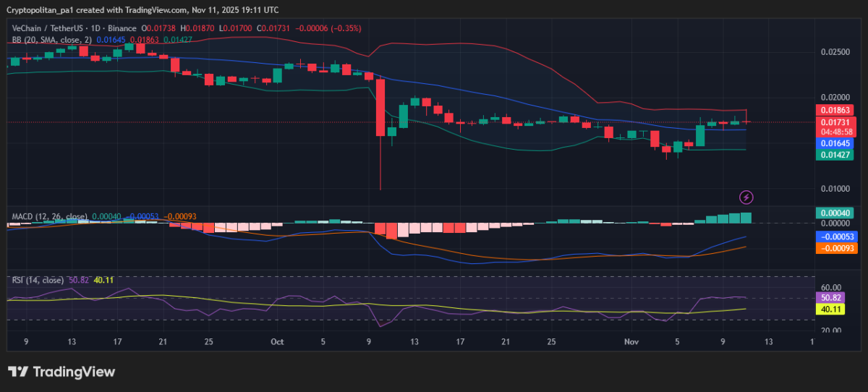Open the VeChain / TetherUS symbol title
This screenshot has width=868, height=392.
coord(48,28)
